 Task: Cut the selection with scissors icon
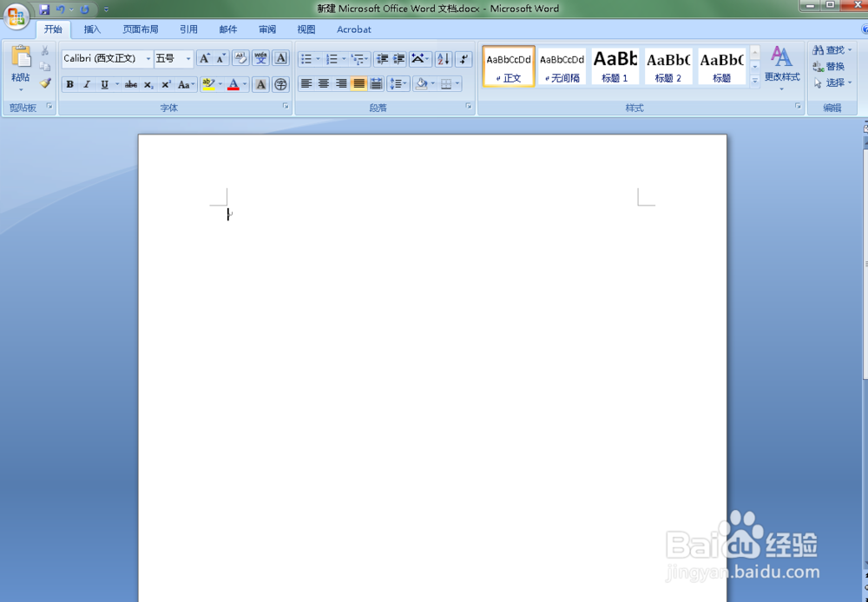tap(45, 50)
